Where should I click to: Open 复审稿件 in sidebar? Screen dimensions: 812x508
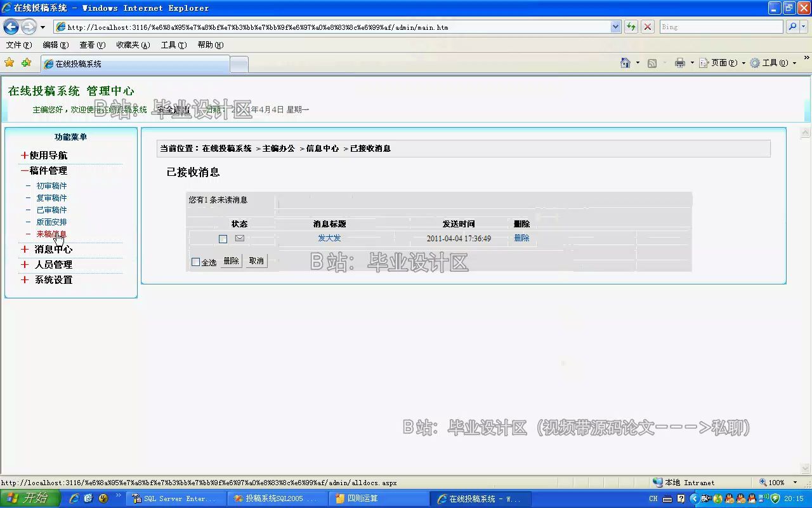[51, 198]
